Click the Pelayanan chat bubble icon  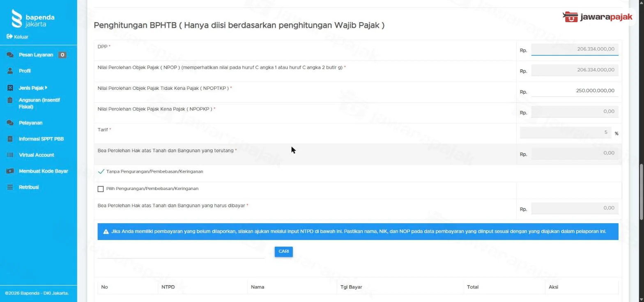point(10,123)
